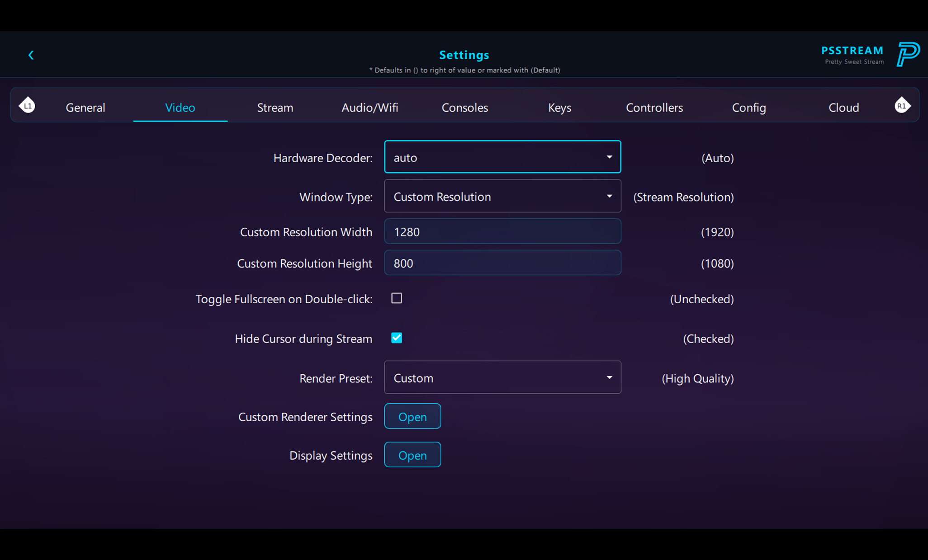Image resolution: width=928 pixels, height=560 pixels.
Task: Open the Cloud settings tab
Action: [x=843, y=108]
